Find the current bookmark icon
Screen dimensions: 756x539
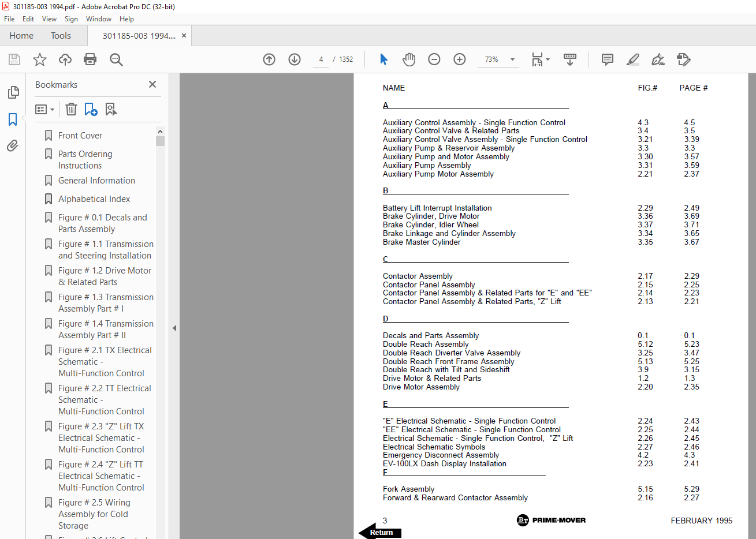pos(111,109)
